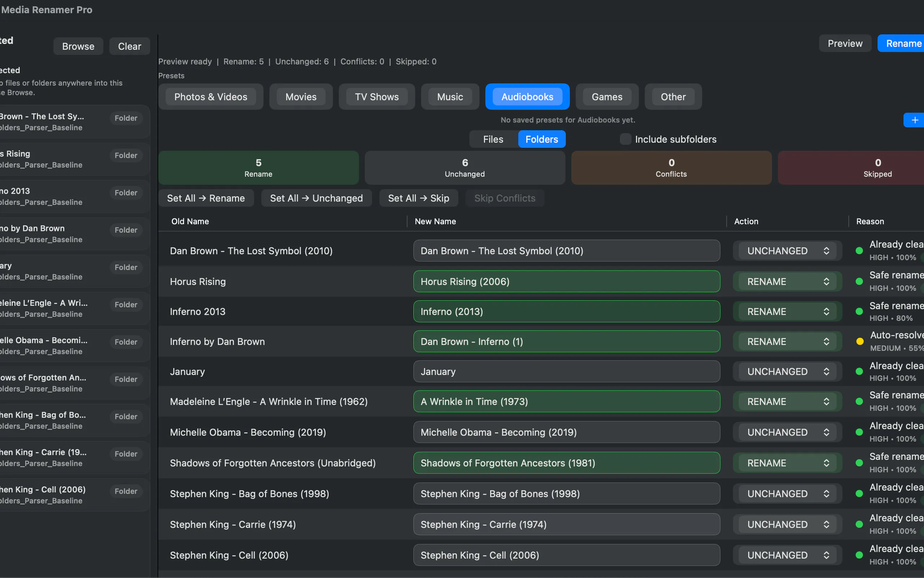Open action dropdown for Michelle Obama - Becoming row
Screen dimensions: 924x578
(x=787, y=432)
